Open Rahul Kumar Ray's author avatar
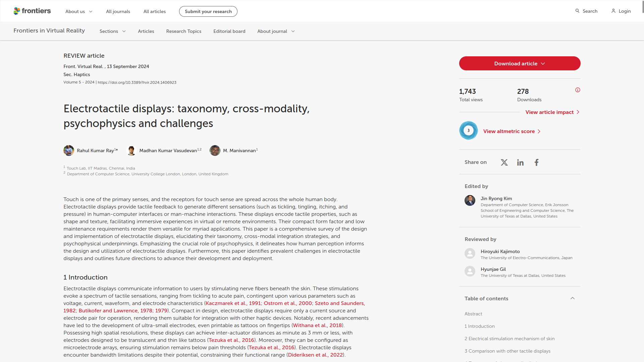 tap(69, 150)
